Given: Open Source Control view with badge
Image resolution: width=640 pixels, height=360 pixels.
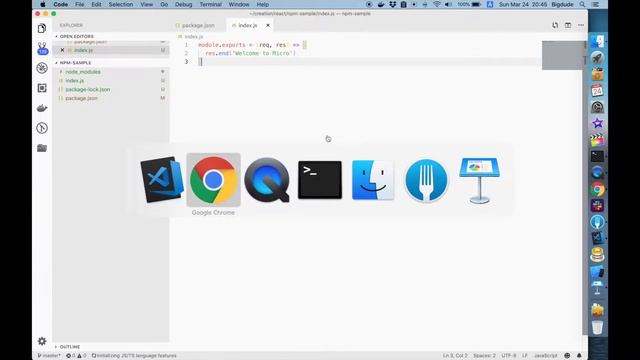Looking at the screenshot, I should pyautogui.click(x=42, y=48).
